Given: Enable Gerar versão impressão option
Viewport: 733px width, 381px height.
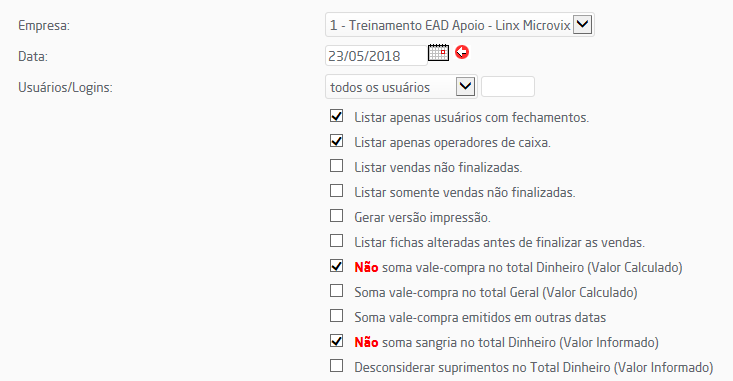Looking at the screenshot, I should click(x=336, y=216).
